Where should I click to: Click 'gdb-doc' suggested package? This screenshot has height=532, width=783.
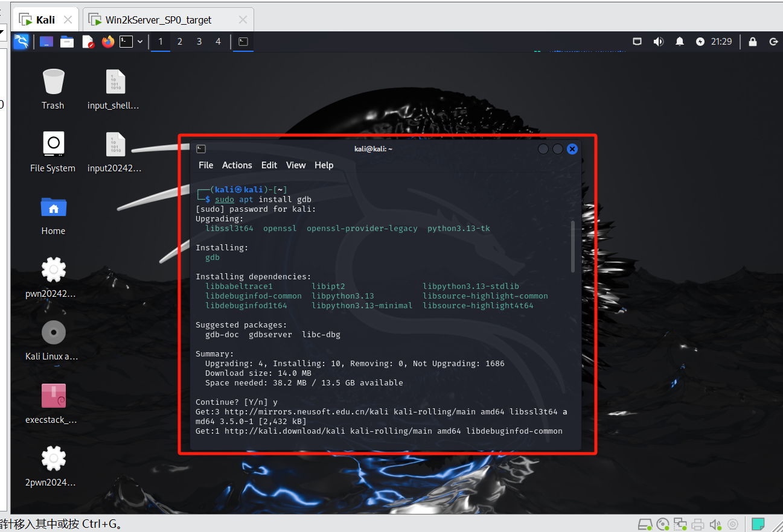tap(222, 335)
